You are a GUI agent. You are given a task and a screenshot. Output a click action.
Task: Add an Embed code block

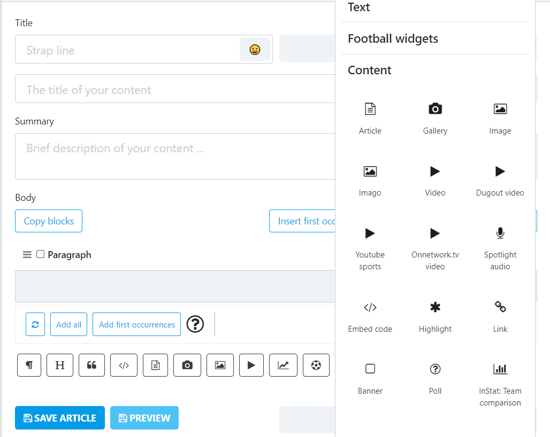370,317
